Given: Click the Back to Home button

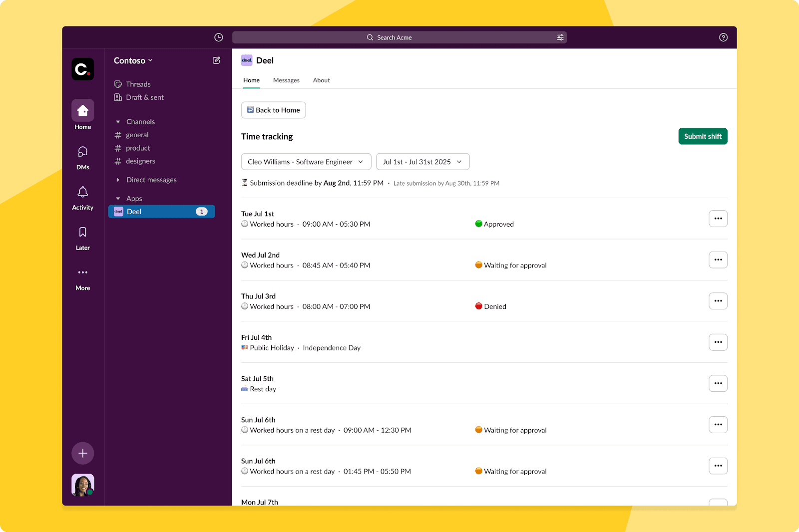Looking at the screenshot, I should coord(273,110).
